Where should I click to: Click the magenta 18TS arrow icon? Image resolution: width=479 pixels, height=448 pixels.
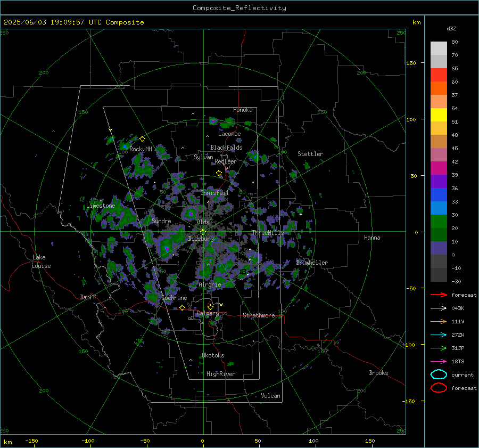pos(439,362)
